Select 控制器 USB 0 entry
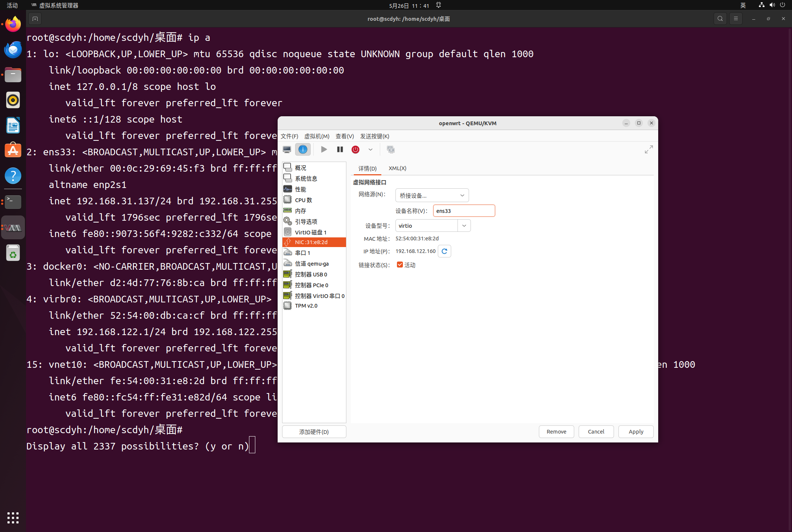 point(314,274)
